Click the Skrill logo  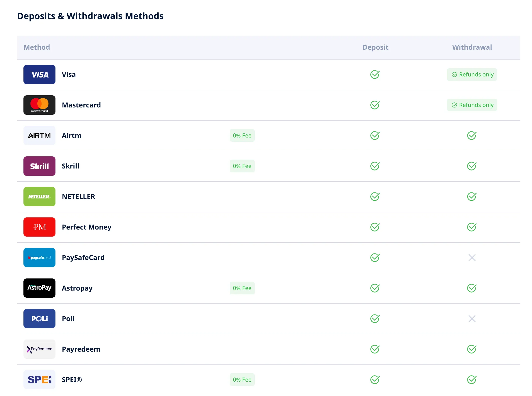[39, 166]
